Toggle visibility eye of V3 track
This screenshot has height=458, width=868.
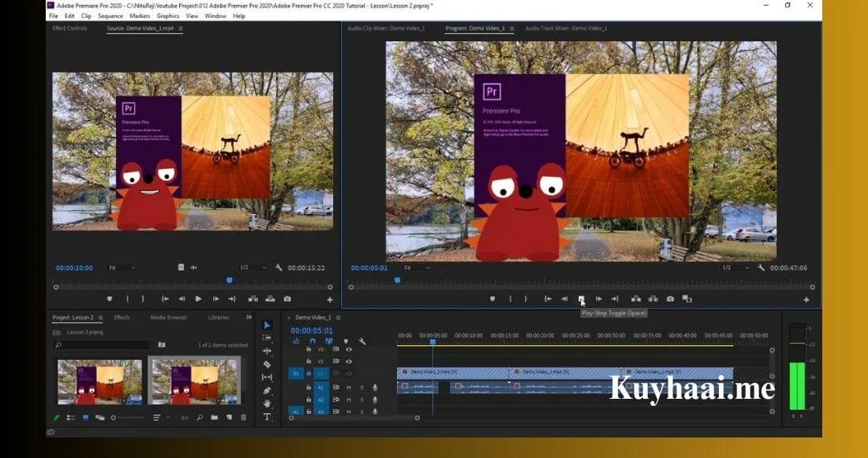349,350
